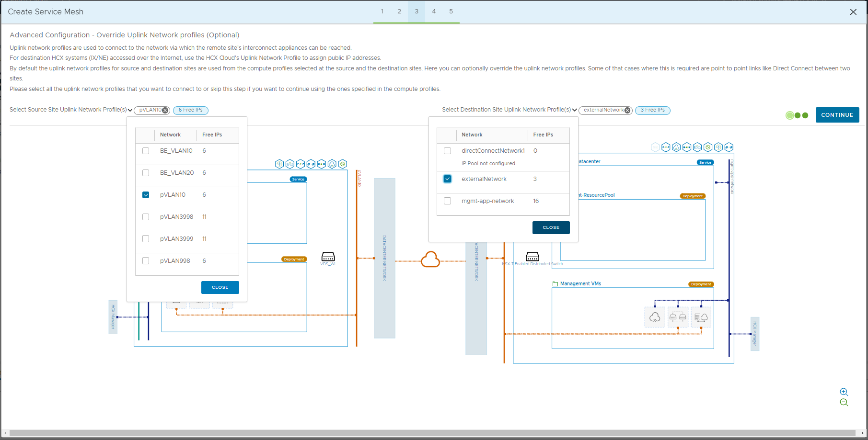
Task: Check the BE_VLAN20 network checkbox
Action: point(146,173)
